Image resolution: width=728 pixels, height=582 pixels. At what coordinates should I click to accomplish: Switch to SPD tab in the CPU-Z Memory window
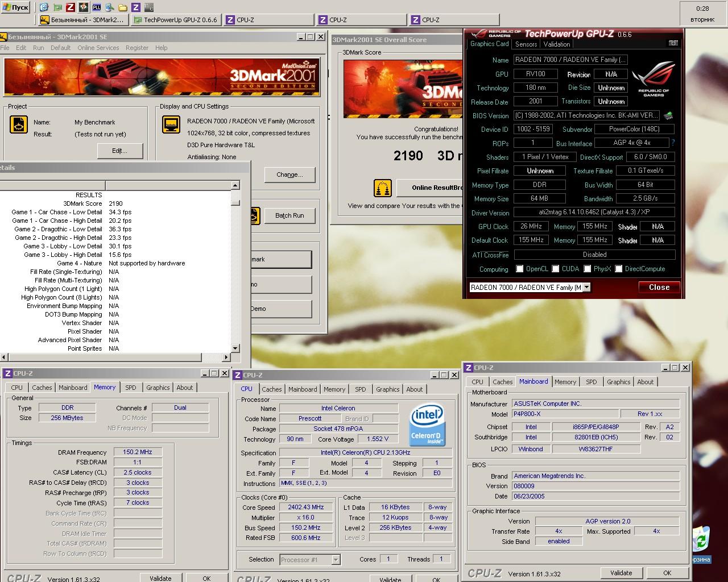tap(131, 388)
